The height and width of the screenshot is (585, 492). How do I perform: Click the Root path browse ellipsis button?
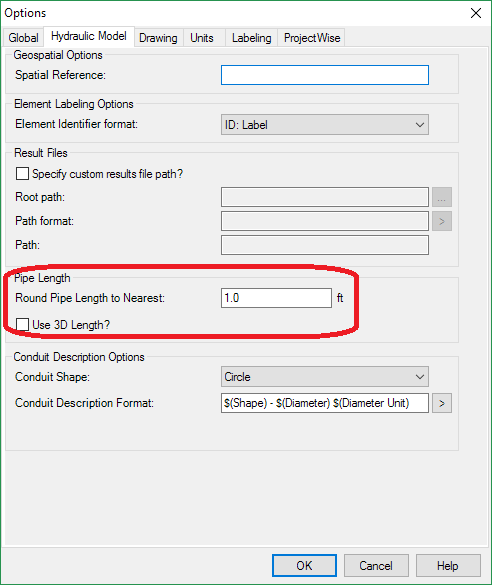[x=442, y=197]
